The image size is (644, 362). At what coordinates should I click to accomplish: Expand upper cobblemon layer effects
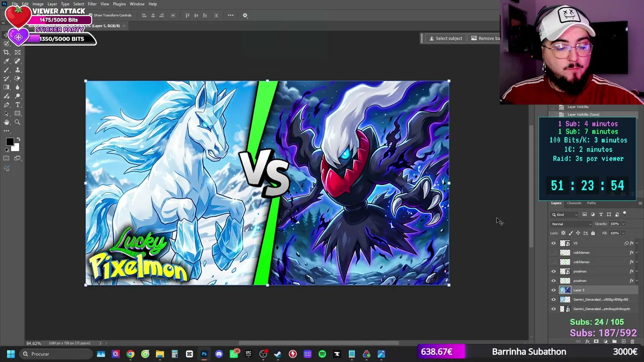click(x=636, y=252)
